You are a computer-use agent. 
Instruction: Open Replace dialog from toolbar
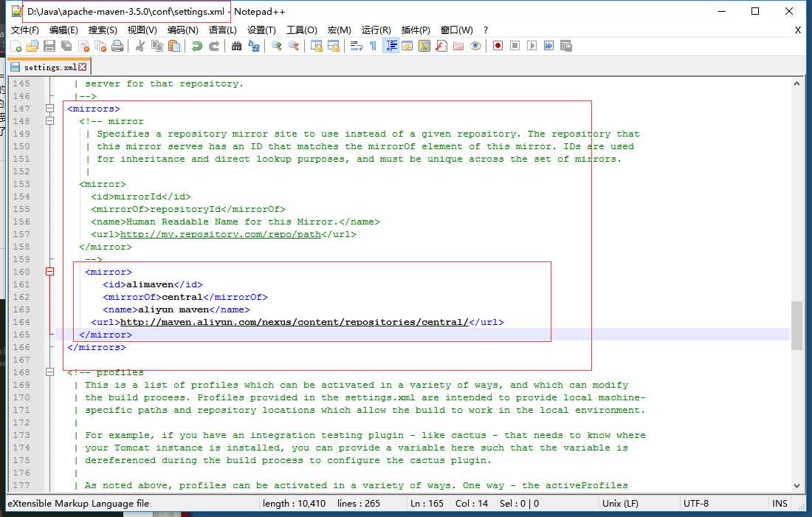coord(254,46)
